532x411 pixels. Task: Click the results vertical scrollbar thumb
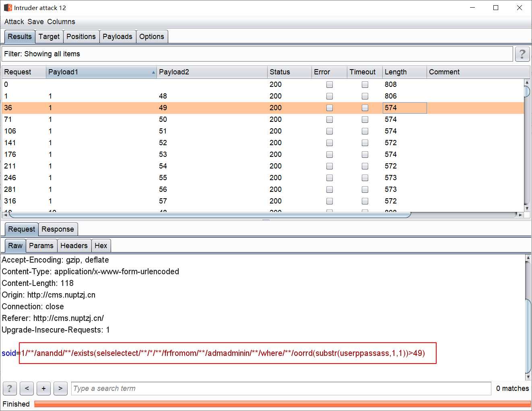(x=527, y=91)
